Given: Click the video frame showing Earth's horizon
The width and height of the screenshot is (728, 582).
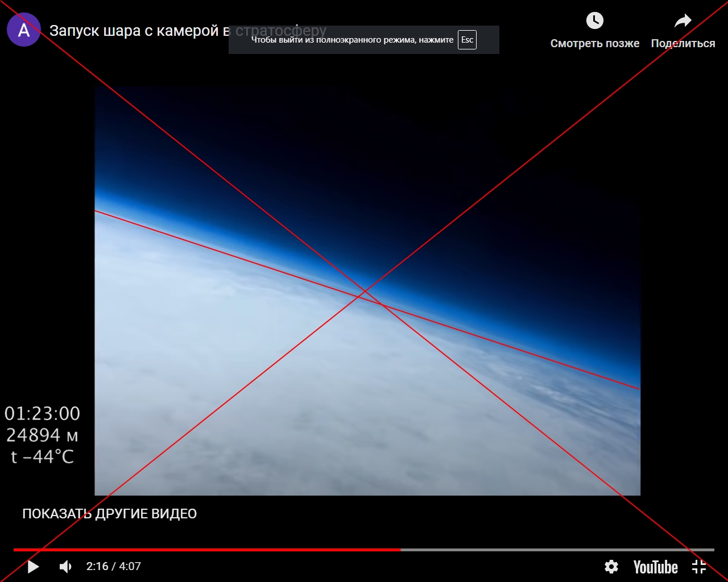Looking at the screenshot, I should click(367, 291).
